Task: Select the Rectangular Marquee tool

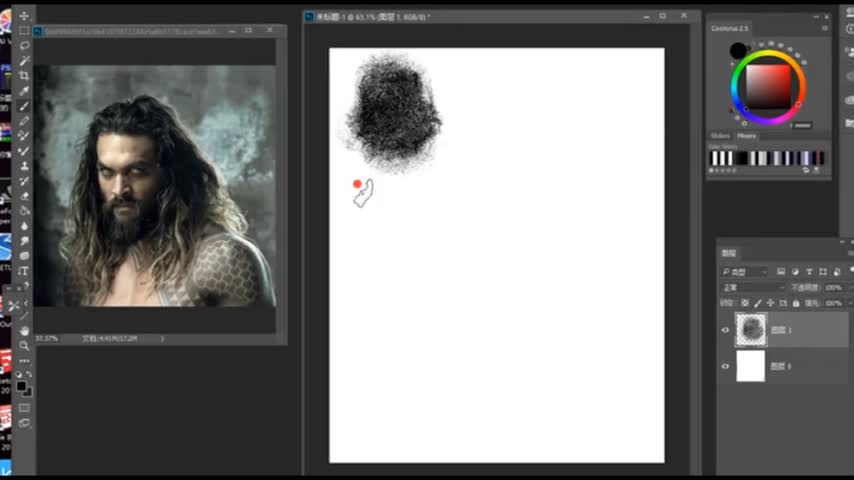Action: pyautogui.click(x=24, y=31)
